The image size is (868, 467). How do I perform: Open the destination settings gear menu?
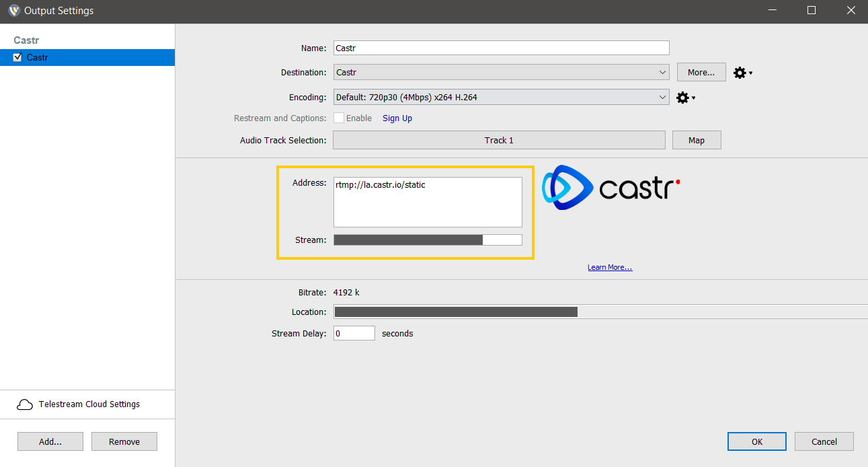coord(742,73)
